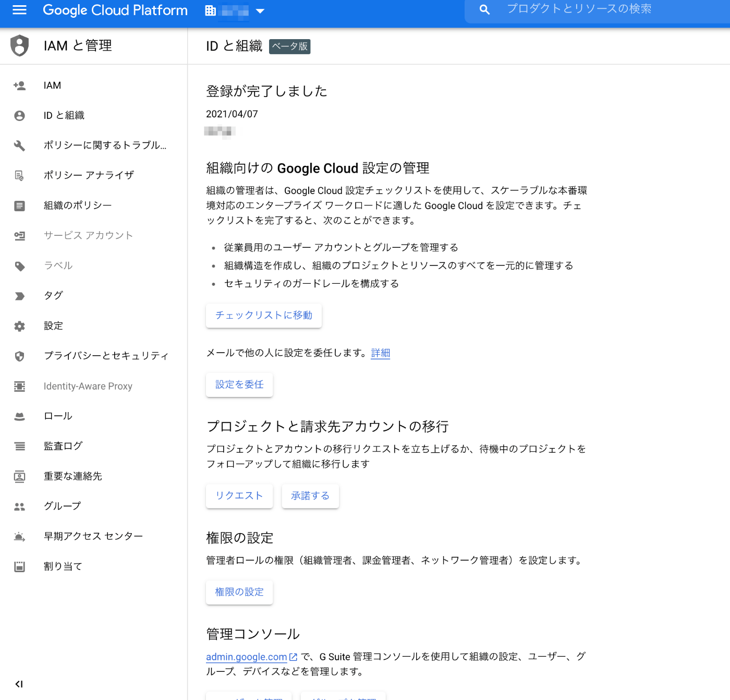The image size is (730, 700).
Task: Open ラベル menu item
Action: tap(94, 265)
